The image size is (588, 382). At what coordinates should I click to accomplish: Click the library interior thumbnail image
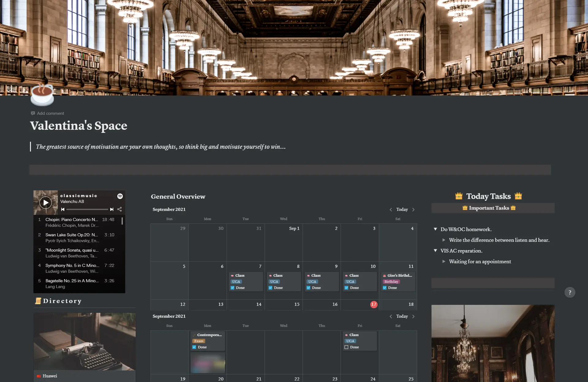[x=493, y=343]
